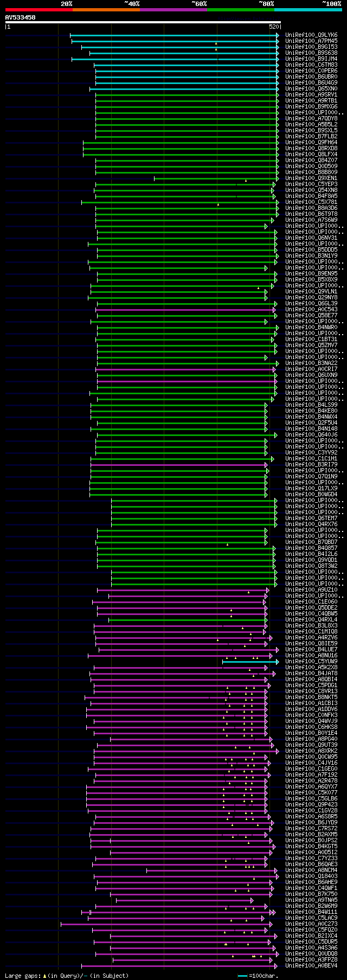Click the cyan ~100% legend color segment
Screen dimensions: 347x980
tap(308, 9)
